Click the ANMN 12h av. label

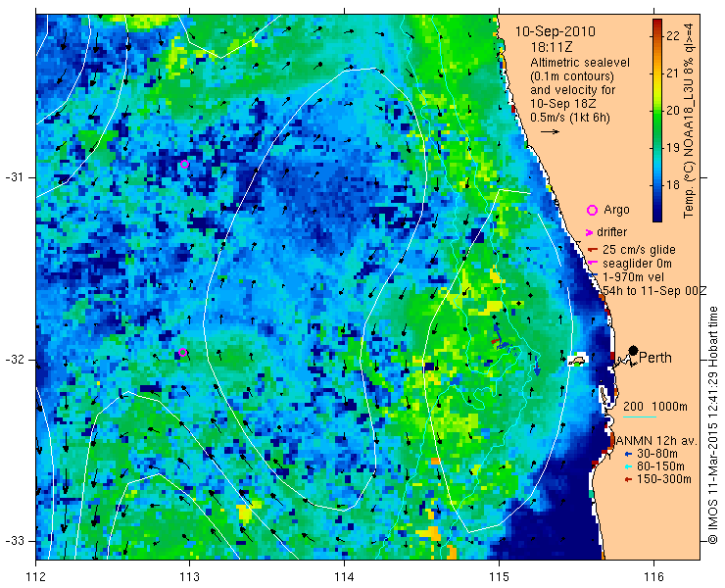[x=656, y=440]
